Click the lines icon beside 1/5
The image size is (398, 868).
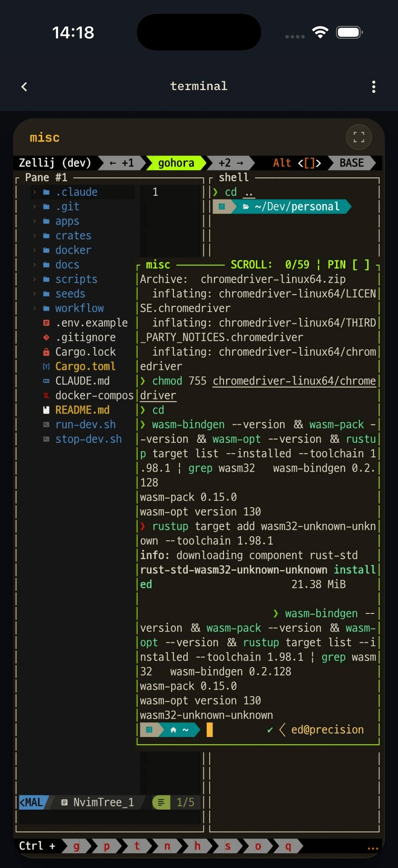(x=161, y=802)
